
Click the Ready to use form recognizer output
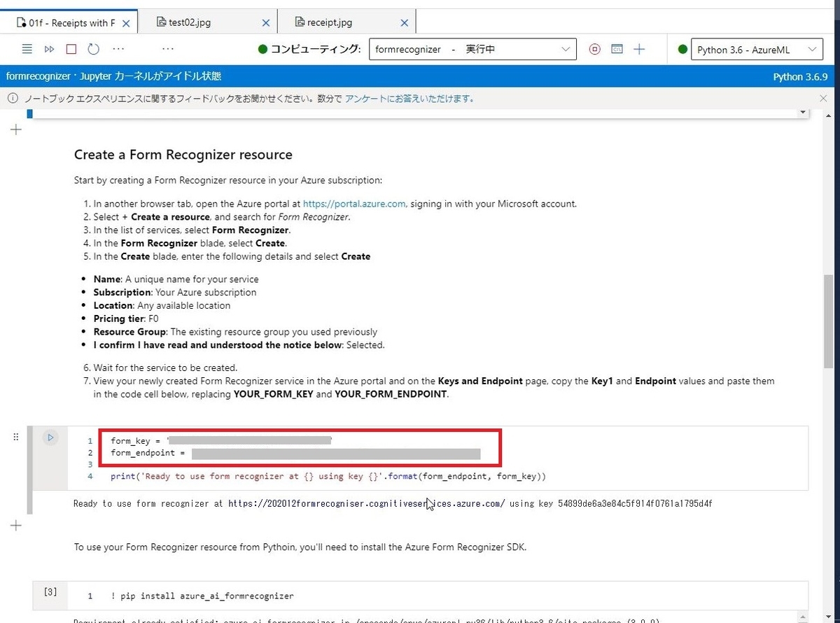[x=393, y=503]
